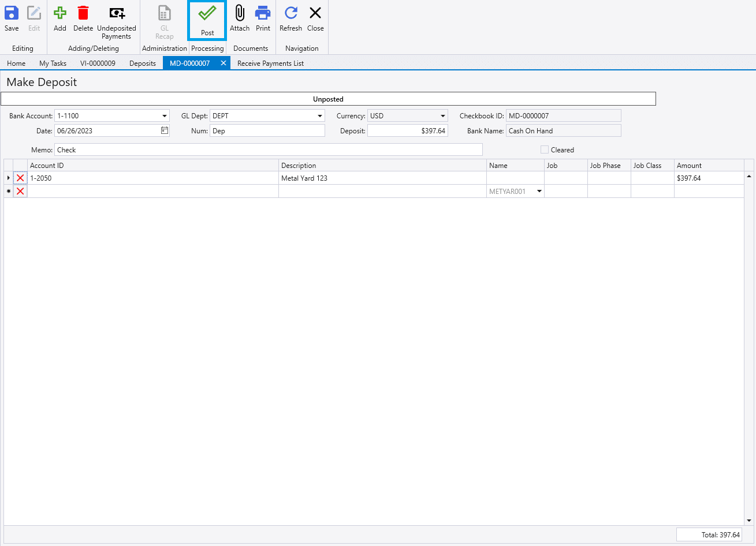This screenshot has height=546, width=756.
Task: Remove the Metal Yard 123 line item
Action: 20,178
